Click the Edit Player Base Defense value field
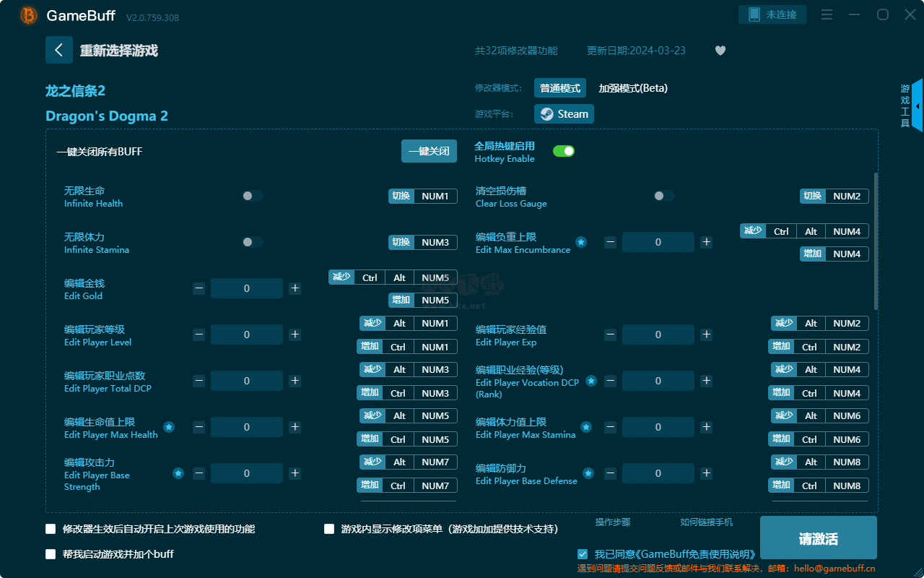 pyautogui.click(x=658, y=473)
